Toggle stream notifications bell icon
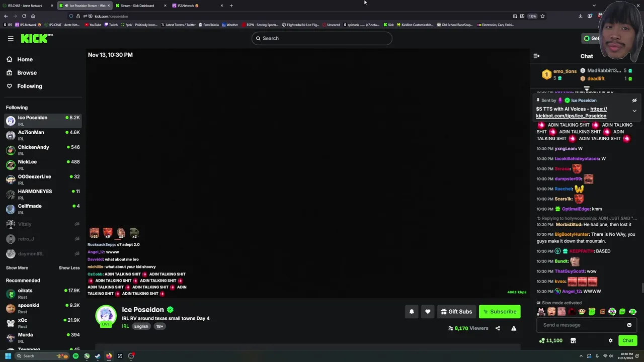 pos(412,312)
